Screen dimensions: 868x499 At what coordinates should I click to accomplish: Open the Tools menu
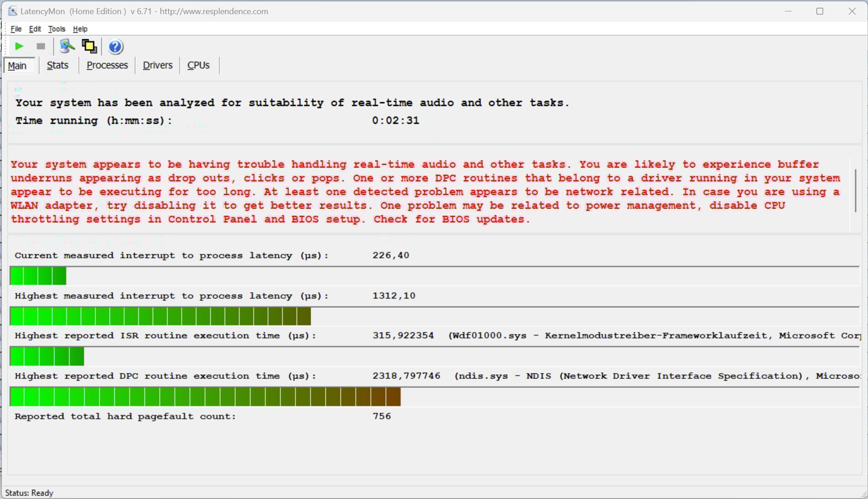tap(57, 29)
